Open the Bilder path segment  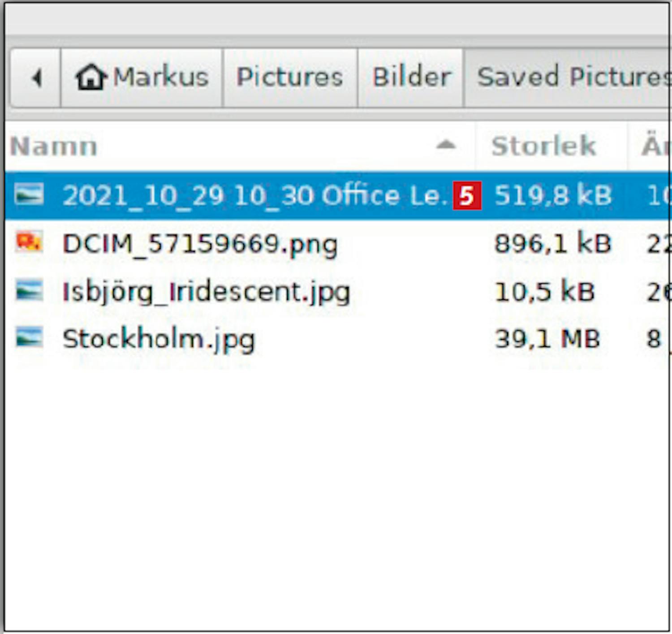[x=411, y=77]
